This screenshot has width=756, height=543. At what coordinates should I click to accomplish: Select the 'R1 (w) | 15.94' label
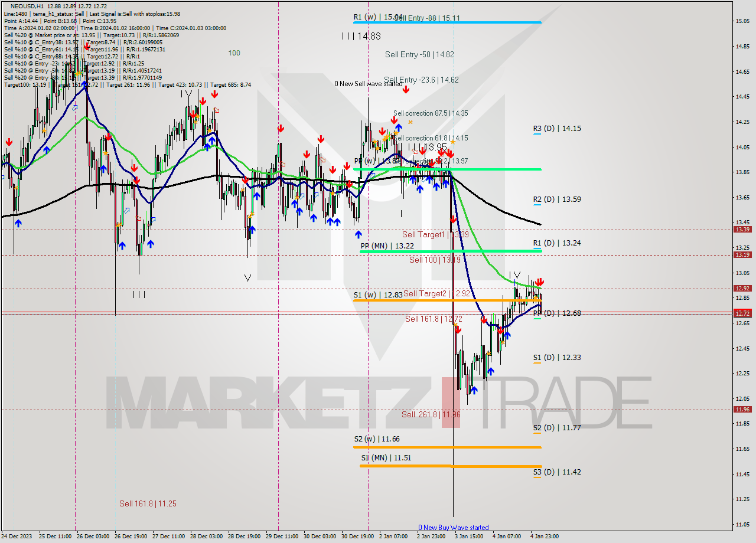378,18
